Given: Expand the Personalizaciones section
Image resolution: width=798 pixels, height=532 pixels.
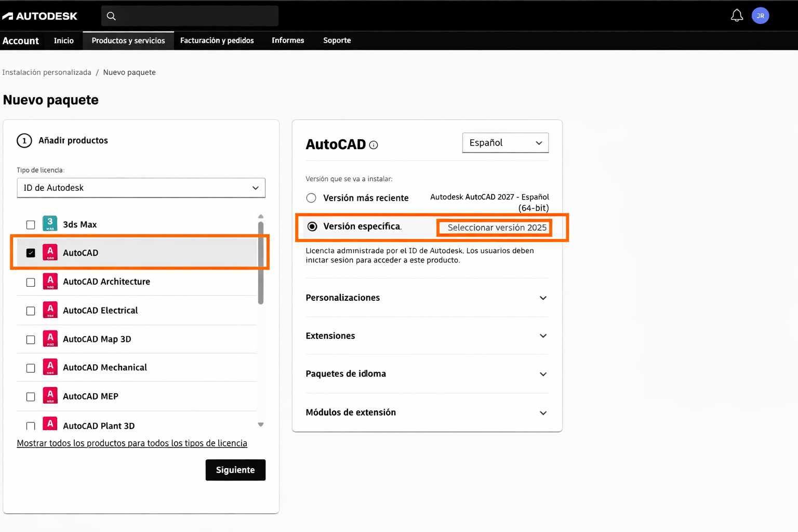Looking at the screenshot, I should click(543, 298).
